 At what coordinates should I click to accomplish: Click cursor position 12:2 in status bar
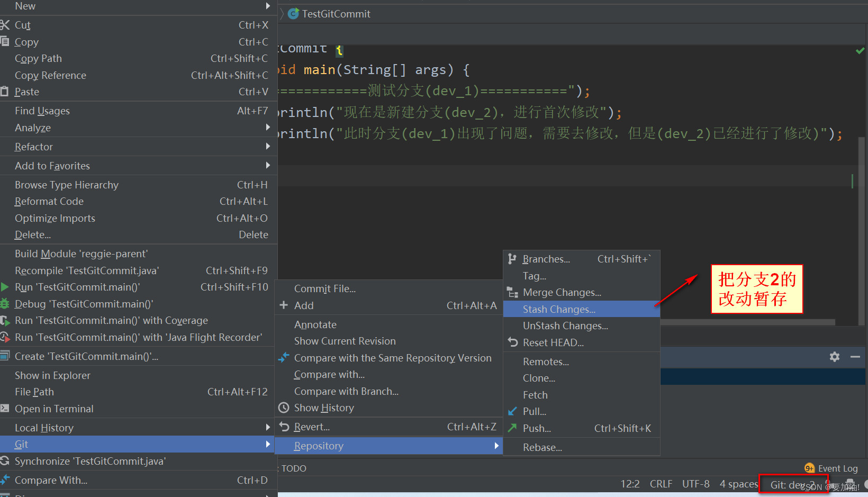[x=630, y=484]
